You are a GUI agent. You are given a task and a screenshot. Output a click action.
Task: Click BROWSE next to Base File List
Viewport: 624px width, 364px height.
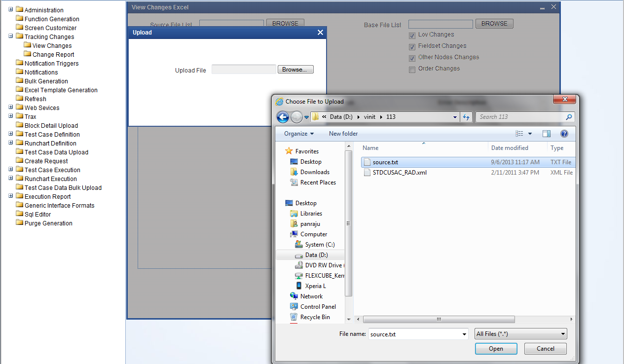[x=494, y=23]
